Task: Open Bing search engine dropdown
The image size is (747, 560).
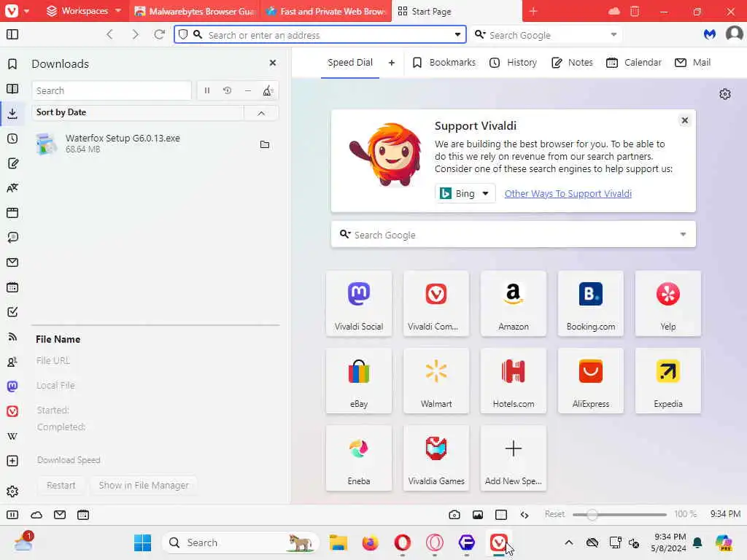Action: [x=465, y=193]
